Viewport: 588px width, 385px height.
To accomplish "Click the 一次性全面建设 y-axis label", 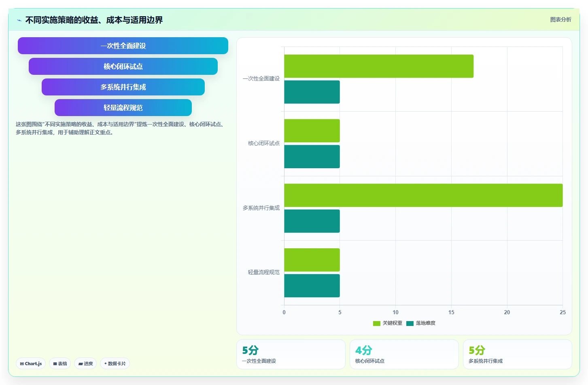I will [261, 79].
